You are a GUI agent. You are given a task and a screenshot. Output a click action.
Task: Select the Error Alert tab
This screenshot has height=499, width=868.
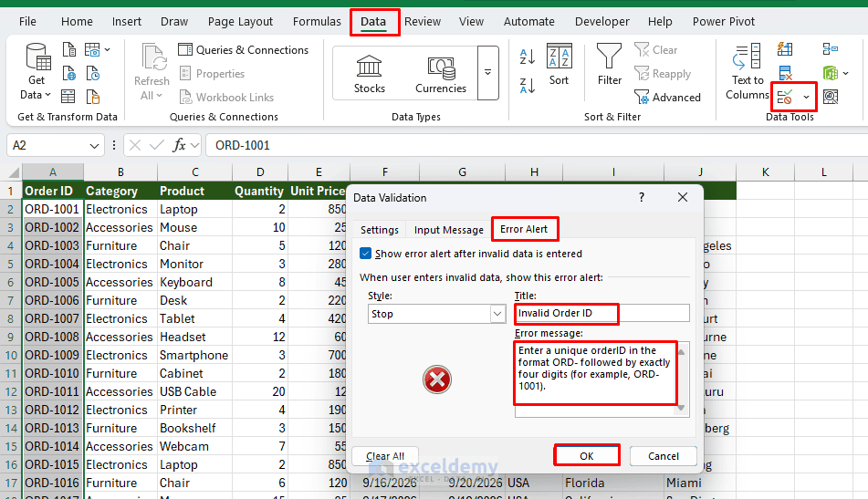[x=524, y=229]
